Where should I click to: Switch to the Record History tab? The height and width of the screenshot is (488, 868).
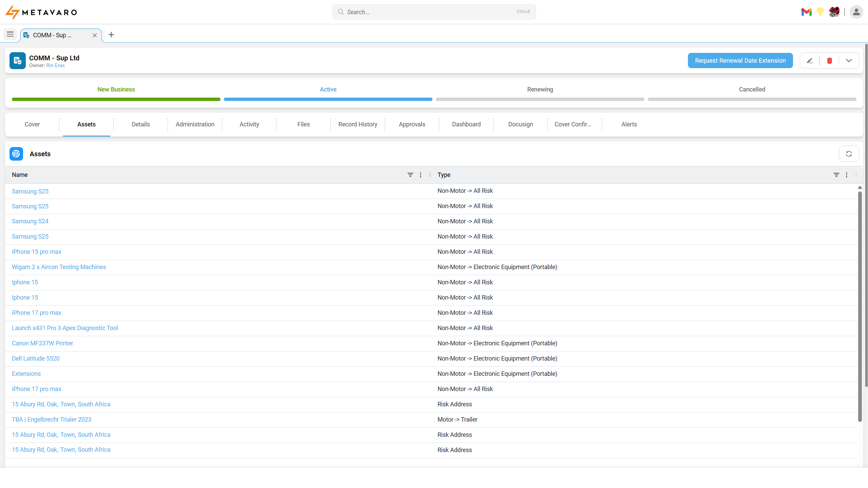tap(358, 124)
